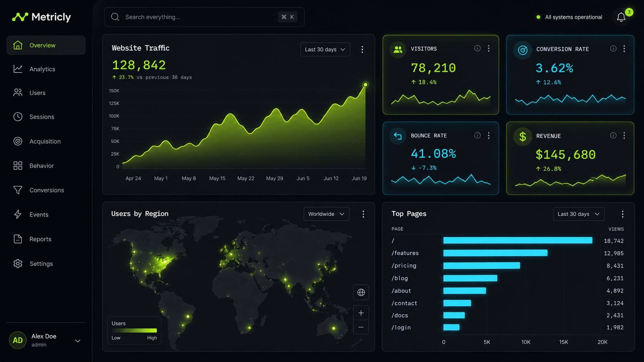
Task: Open Website Traffic more options menu
Action: click(362, 50)
